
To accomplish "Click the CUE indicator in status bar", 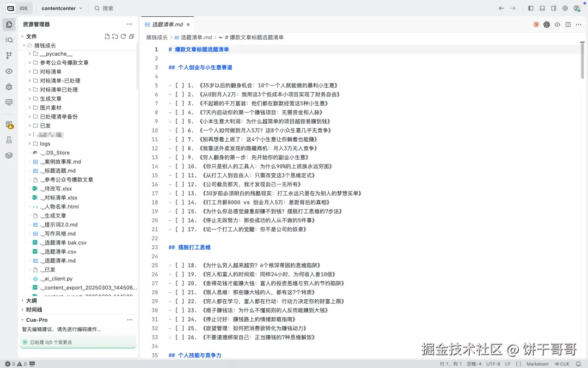I will point(562,364).
